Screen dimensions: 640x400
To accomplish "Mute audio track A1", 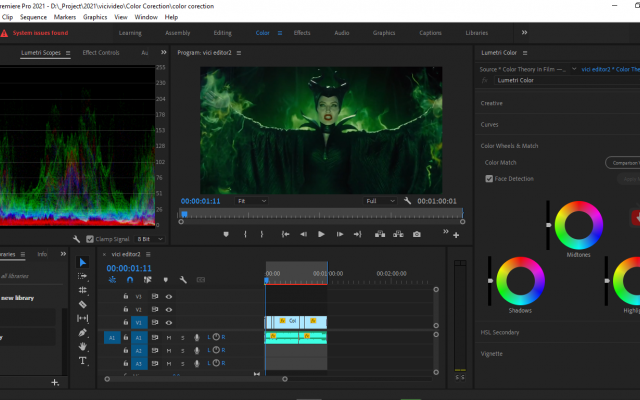I will pyautogui.click(x=169, y=338).
